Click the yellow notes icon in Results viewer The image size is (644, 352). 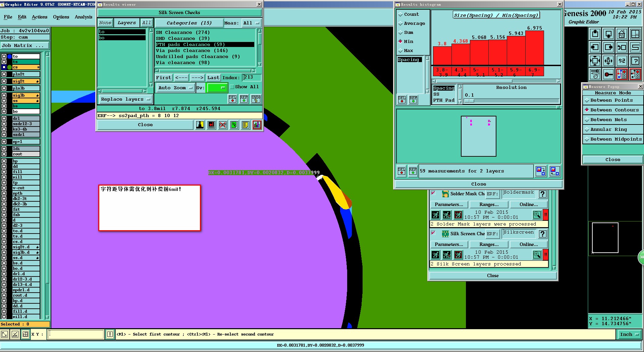246,125
